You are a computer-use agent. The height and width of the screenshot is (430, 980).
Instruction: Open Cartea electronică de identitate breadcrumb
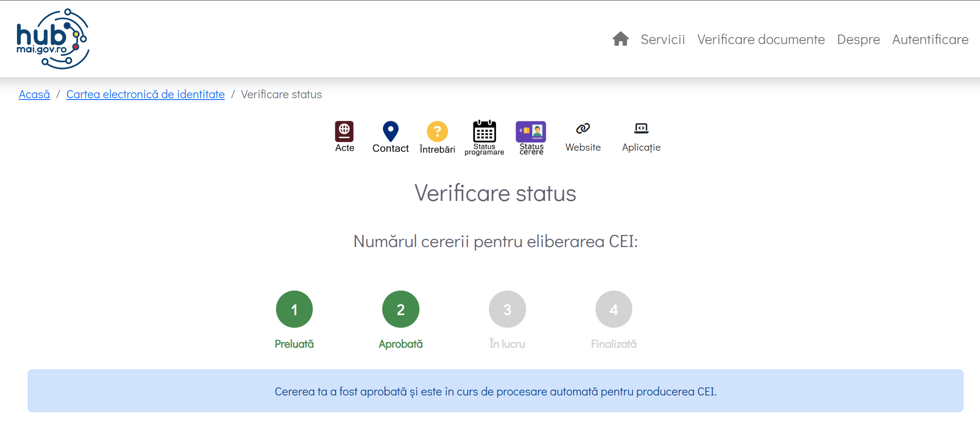[x=146, y=94]
